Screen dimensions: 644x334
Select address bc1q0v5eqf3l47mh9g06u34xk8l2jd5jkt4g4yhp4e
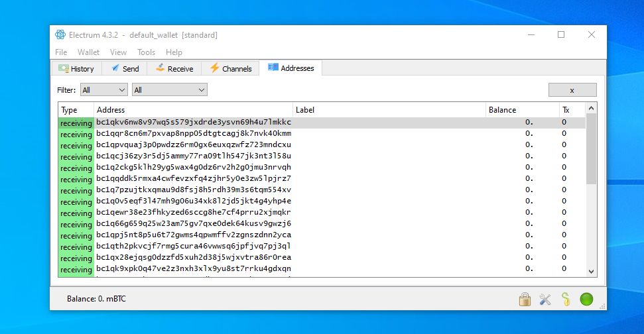194,201
